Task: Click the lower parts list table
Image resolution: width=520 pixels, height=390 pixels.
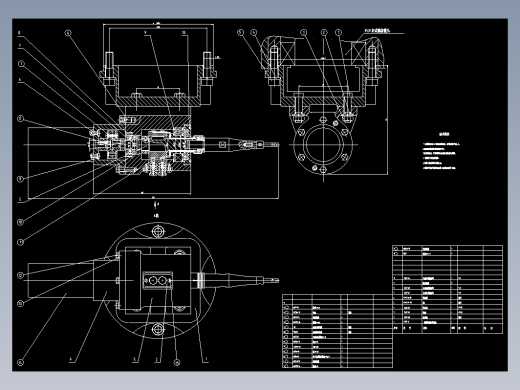Action: coord(337,331)
